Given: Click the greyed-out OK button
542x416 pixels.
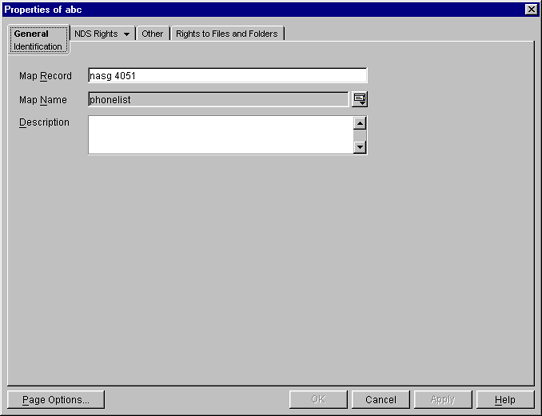Looking at the screenshot, I should point(318,400).
